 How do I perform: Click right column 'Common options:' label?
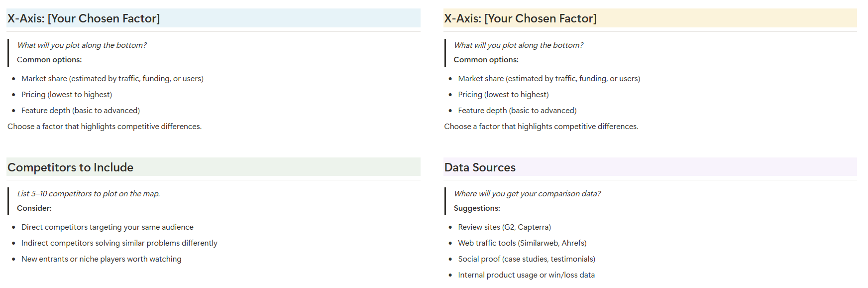486,60
